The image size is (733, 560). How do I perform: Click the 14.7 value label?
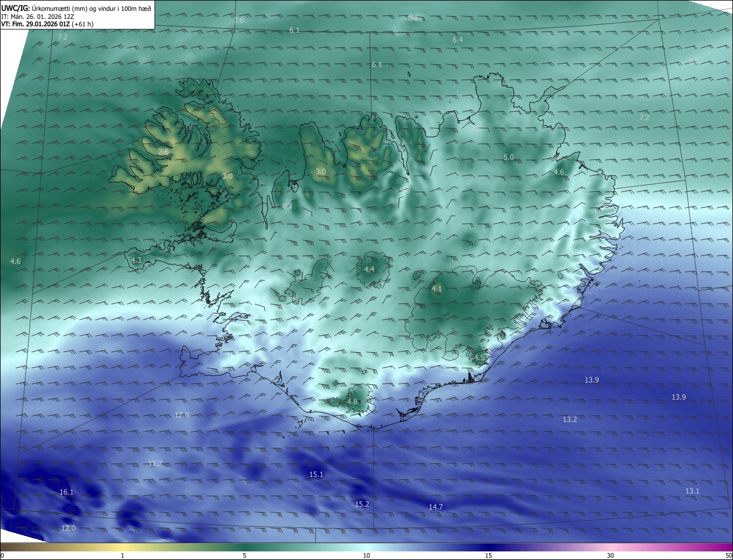tap(436, 507)
